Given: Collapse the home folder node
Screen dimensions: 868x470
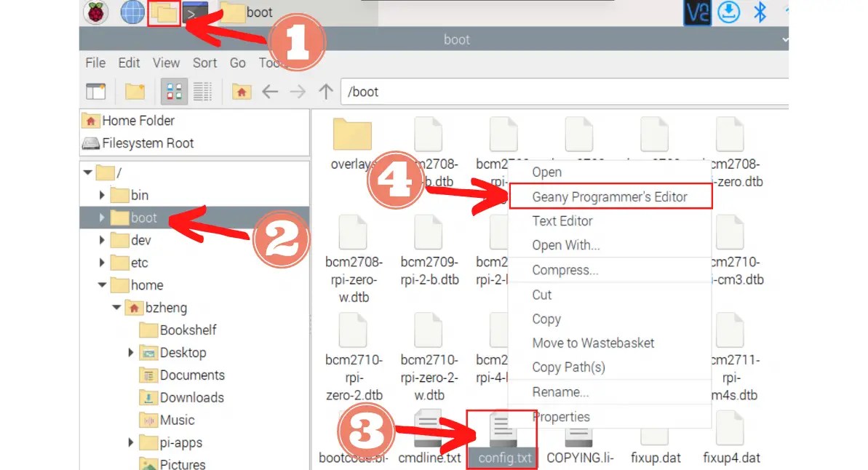Looking at the screenshot, I should click(x=102, y=285).
